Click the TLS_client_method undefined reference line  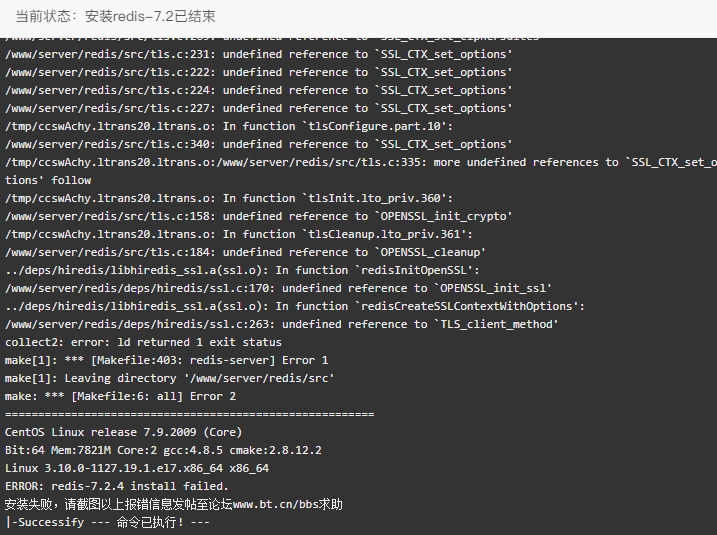[x=282, y=324]
